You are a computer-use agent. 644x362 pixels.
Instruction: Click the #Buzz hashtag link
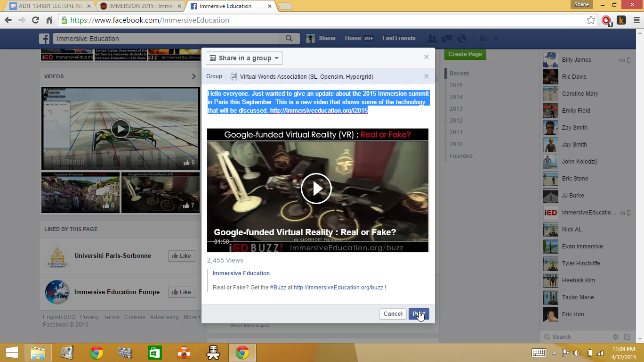click(278, 287)
